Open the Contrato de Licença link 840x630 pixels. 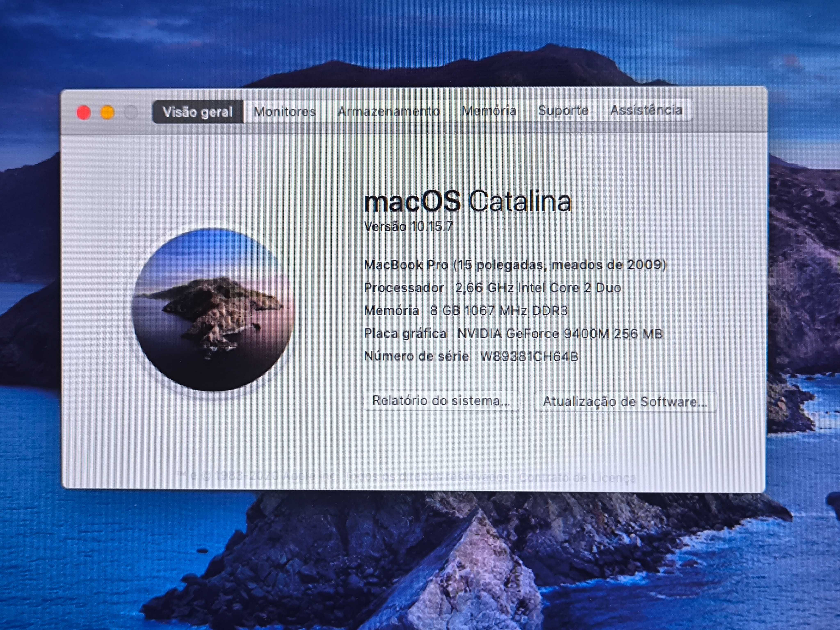tap(577, 477)
